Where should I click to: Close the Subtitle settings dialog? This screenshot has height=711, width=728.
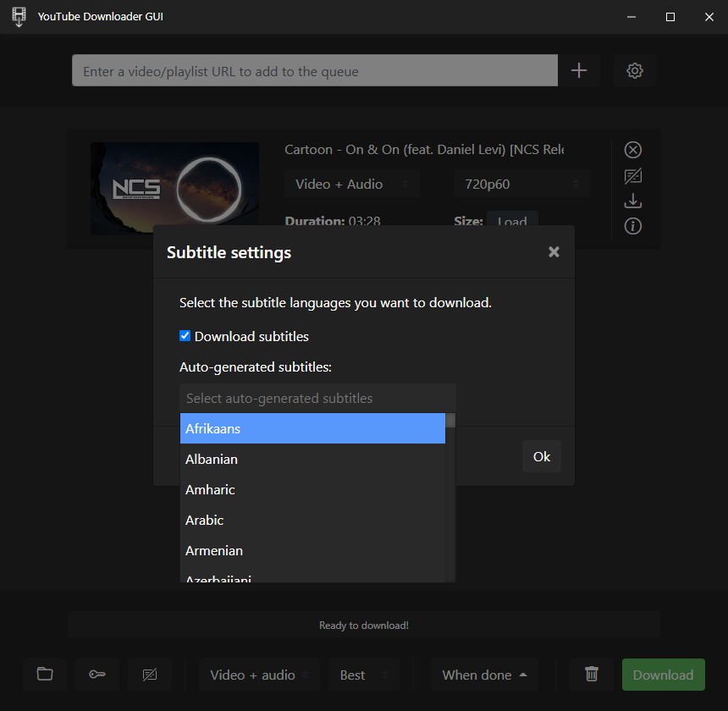(x=554, y=251)
